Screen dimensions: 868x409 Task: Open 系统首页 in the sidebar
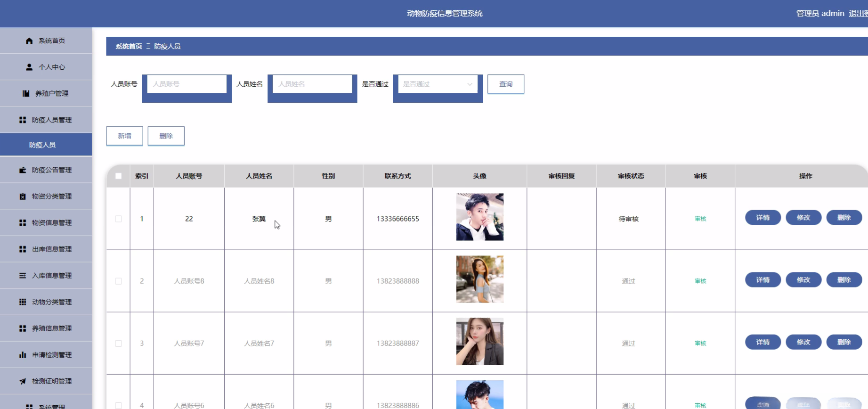46,41
